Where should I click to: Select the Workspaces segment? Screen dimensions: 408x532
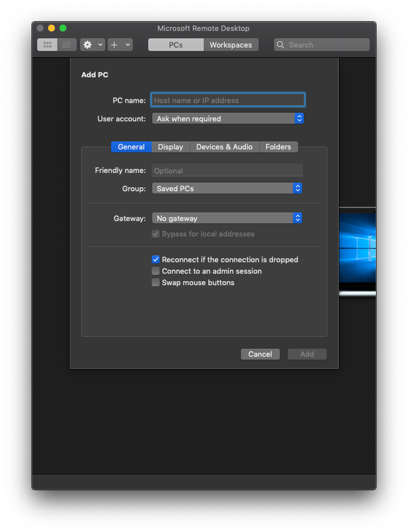pos(231,45)
